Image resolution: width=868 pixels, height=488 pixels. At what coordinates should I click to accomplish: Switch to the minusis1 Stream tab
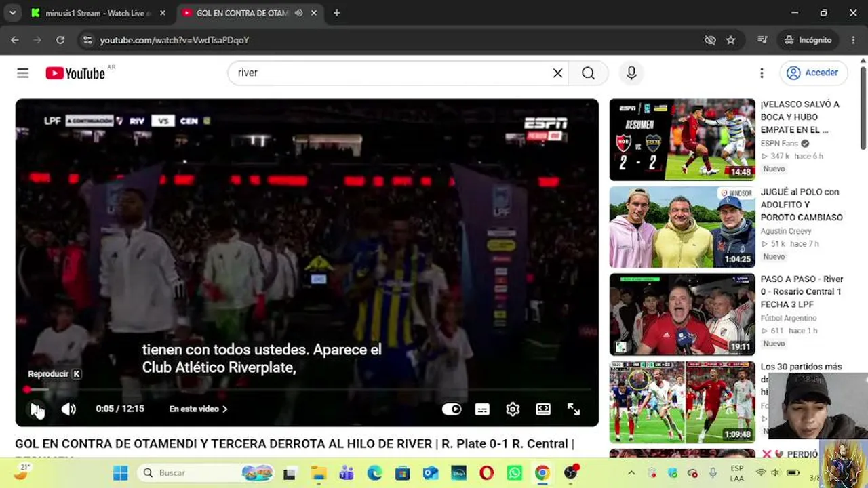98,13
